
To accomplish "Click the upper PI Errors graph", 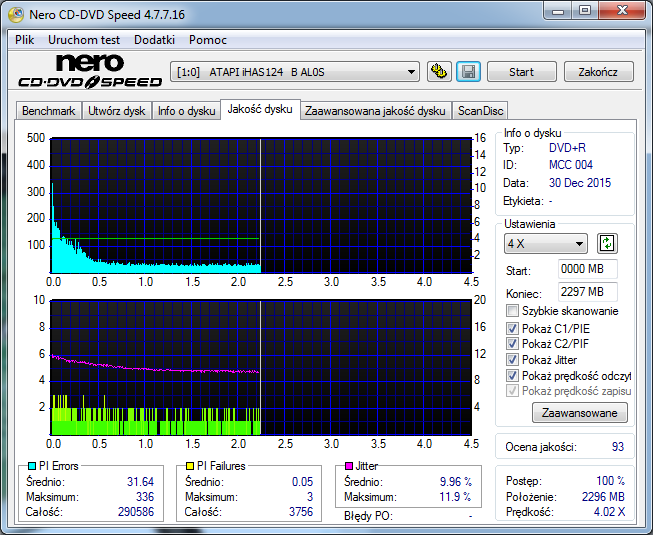I will click(x=261, y=205).
